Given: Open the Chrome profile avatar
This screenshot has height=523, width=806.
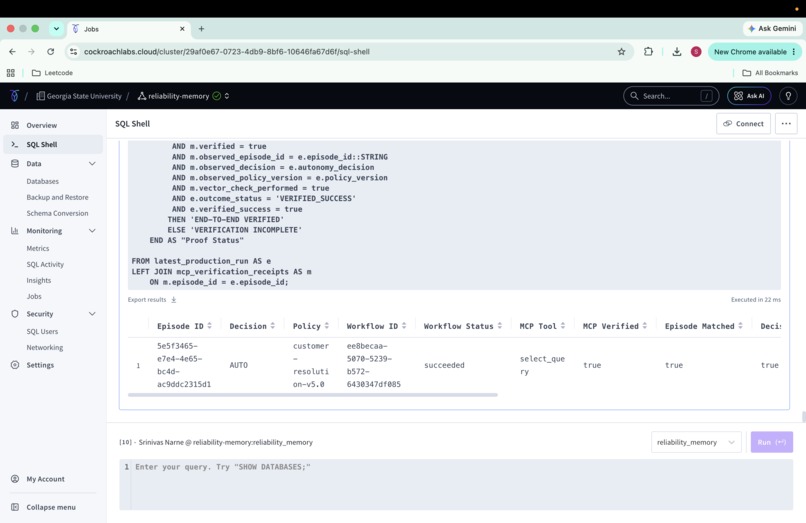Looking at the screenshot, I should pyautogui.click(x=696, y=51).
